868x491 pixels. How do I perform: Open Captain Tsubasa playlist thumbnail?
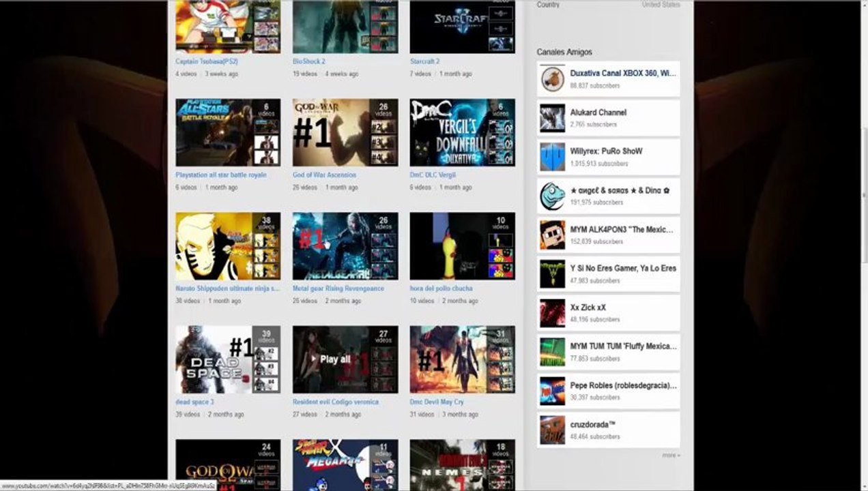coord(228,27)
